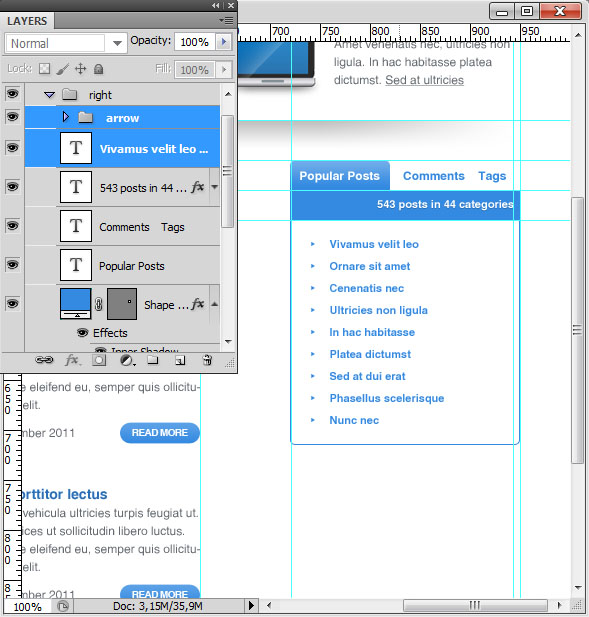Click the Comments tab in canvas
Viewport: 589px width, 617px height.
click(x=434, y=176)
